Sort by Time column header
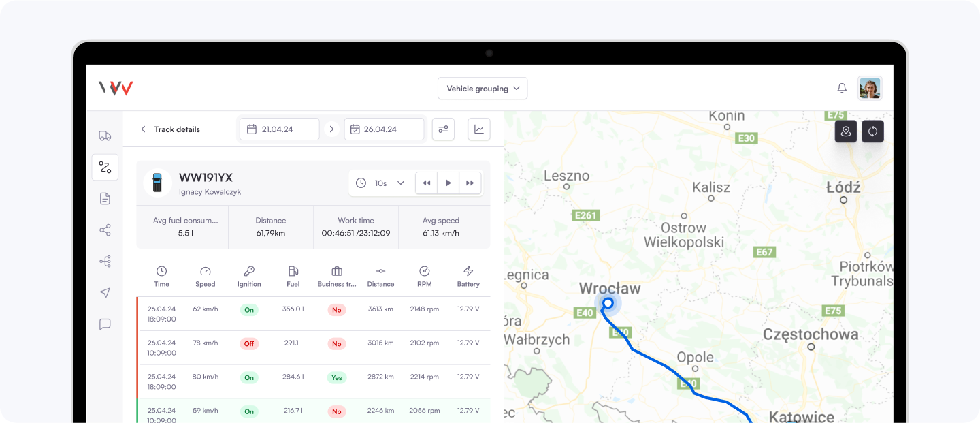The height and width of the screenshot is (423, 980). click(161, 277)
